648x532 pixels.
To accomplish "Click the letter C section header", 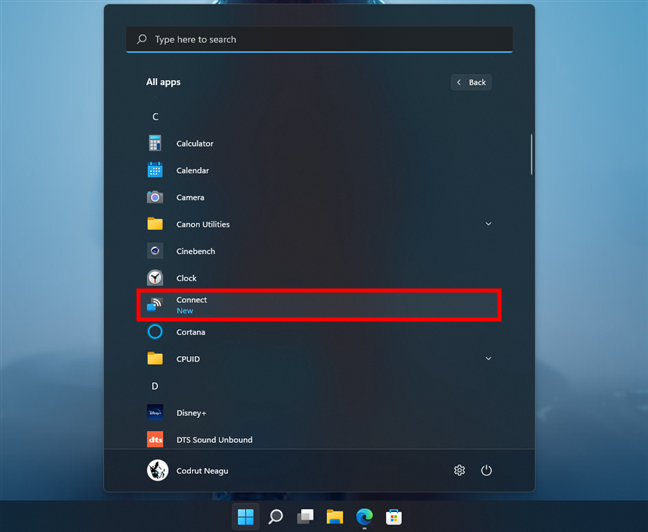I will point(155,117).
